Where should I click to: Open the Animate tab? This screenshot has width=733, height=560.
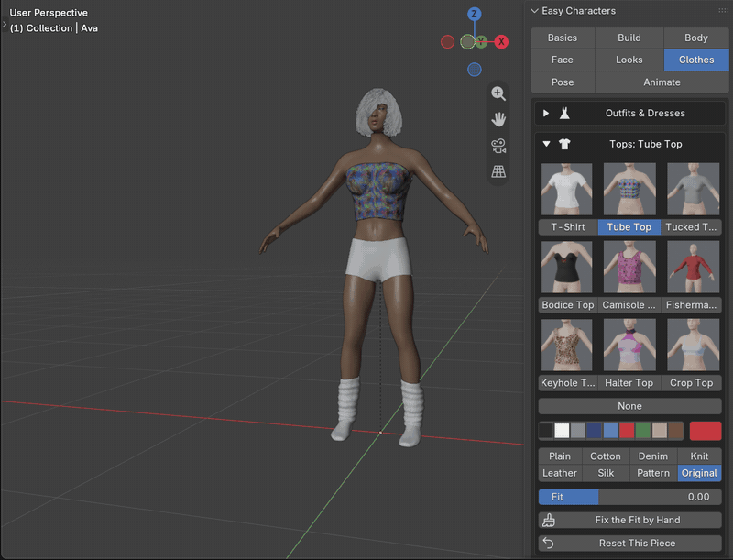pos(662,82)
